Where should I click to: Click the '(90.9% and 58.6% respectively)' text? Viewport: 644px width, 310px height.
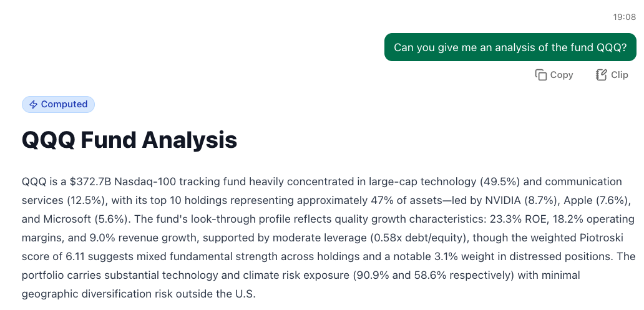pos(434,275)
